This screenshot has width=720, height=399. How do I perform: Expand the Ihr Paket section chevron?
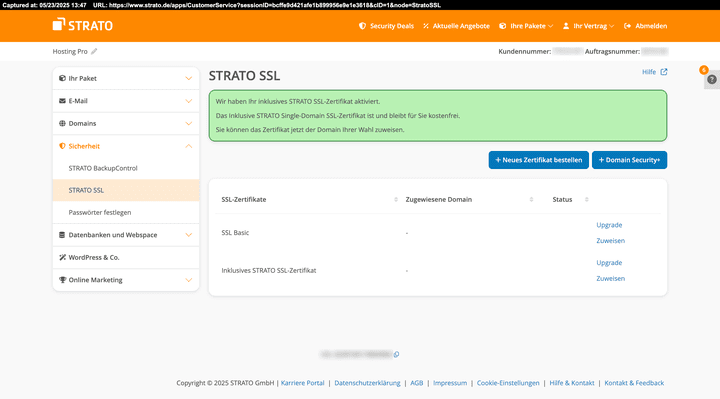(x=188, y=79)
